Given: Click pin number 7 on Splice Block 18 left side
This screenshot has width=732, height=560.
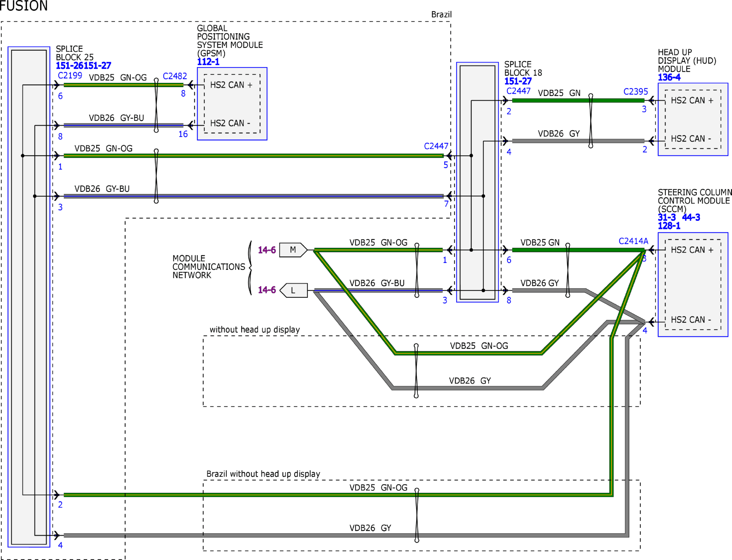Looking at the screenshot, I should click(446, 204).
